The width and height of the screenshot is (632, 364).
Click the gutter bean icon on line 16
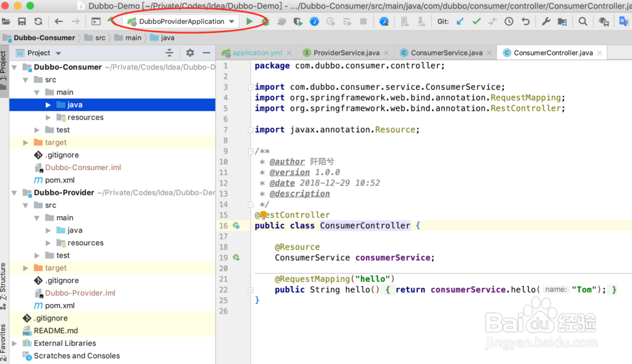point(236,226)
